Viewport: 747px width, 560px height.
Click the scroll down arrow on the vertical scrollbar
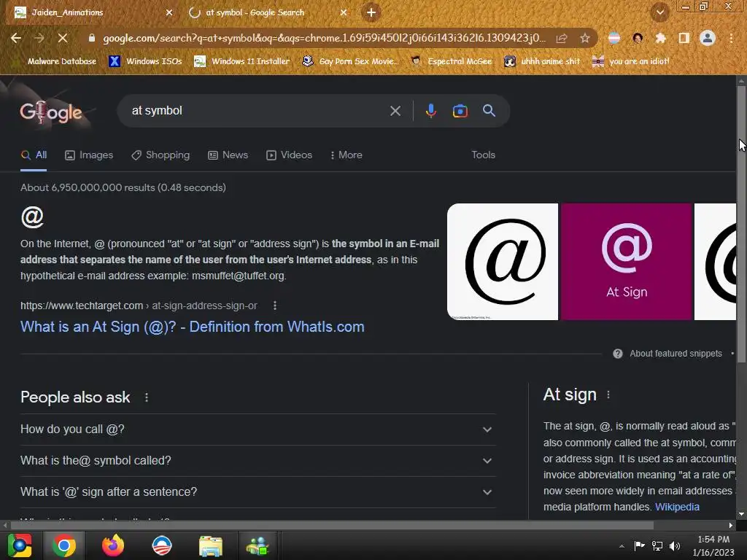point(741,514)
